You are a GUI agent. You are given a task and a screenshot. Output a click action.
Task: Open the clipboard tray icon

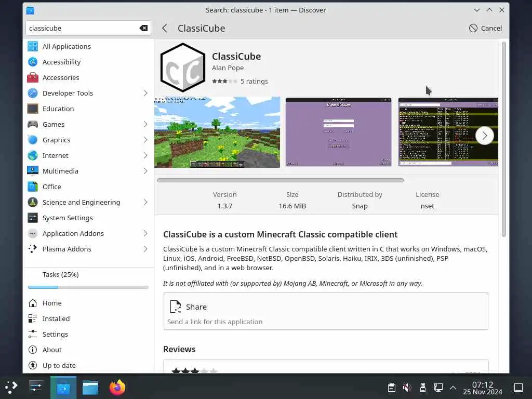(x=392, y=387)
